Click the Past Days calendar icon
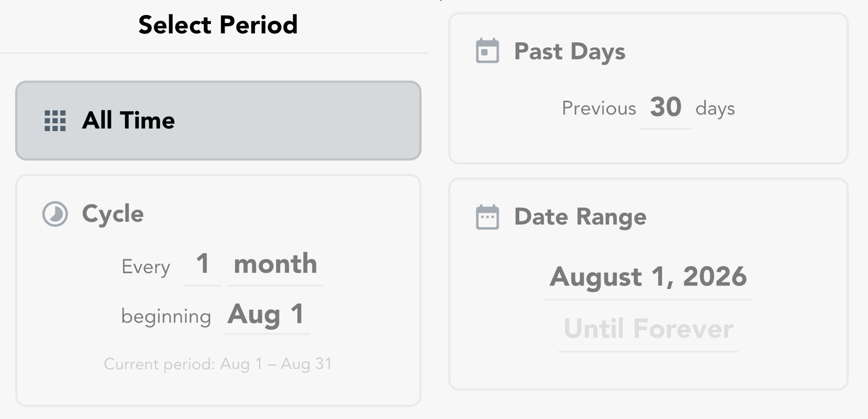The width and height of the screenshot is (868, 419). pos(487,51)
